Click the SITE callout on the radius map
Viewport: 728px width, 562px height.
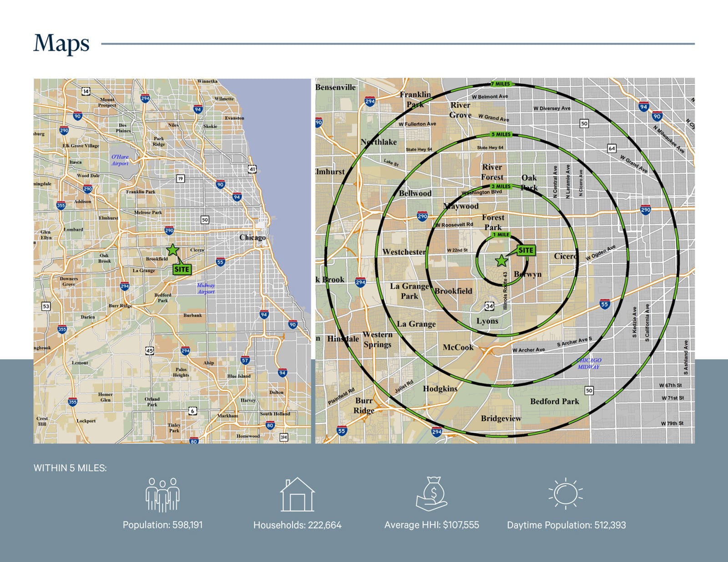(x=526, y=250)
